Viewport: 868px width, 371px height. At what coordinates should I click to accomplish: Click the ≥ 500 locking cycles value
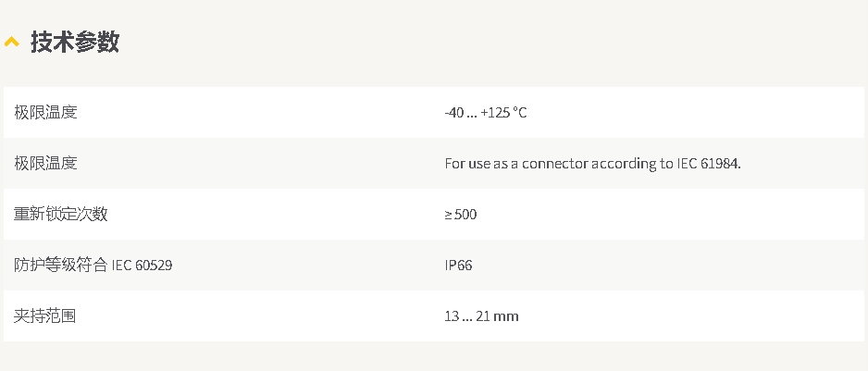461,215
